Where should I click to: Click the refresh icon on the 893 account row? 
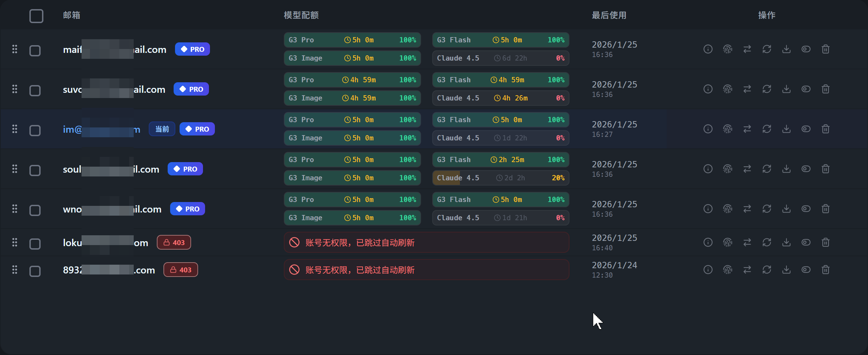coord(767,270)
